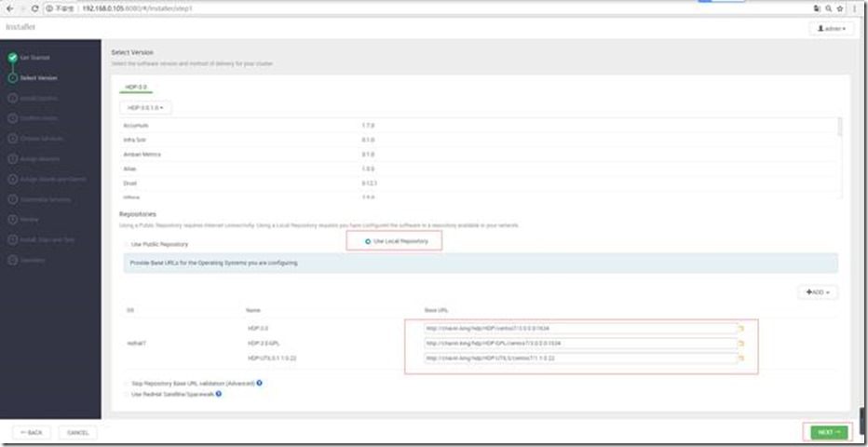The height and width of the screenshot is (447, 868).
Task: Enable Skip Repository Base URL validation checkbox
Action: (127, 384)
